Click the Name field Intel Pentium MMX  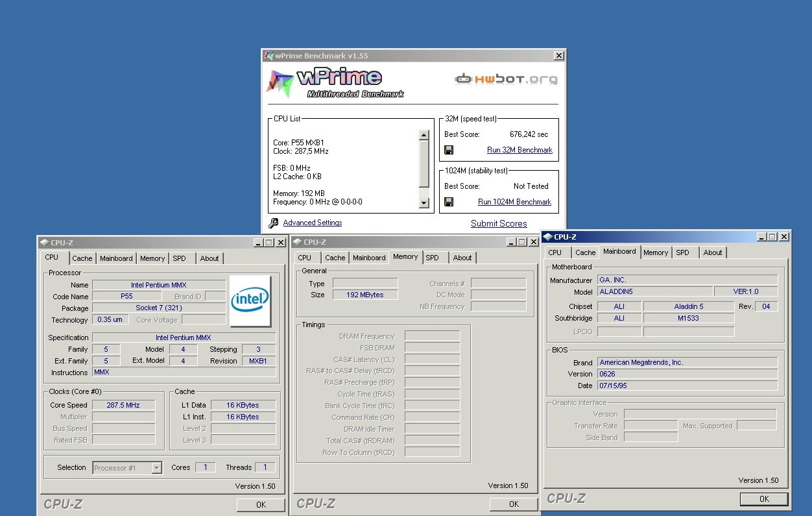(x=159, y=285)
